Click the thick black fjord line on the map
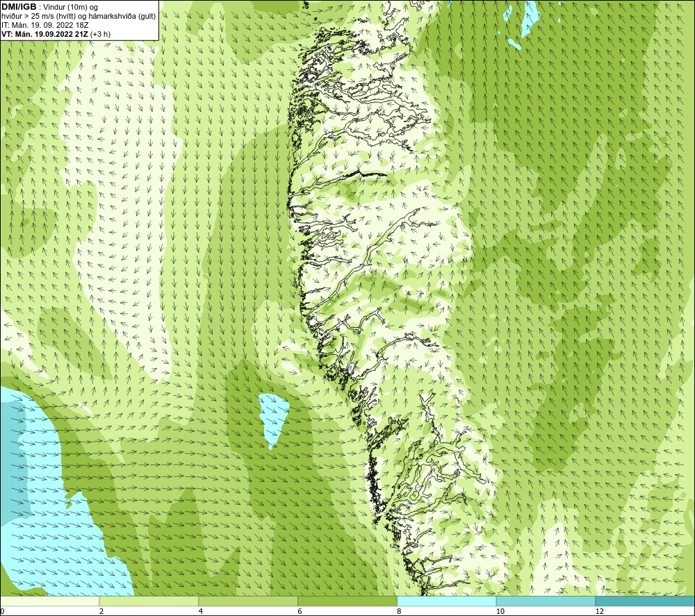The width and height of the screenshot is (695, 616). point(367,174)
